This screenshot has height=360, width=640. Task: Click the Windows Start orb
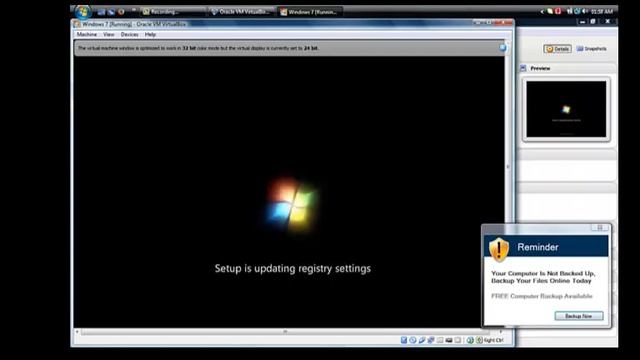(83, 12)
